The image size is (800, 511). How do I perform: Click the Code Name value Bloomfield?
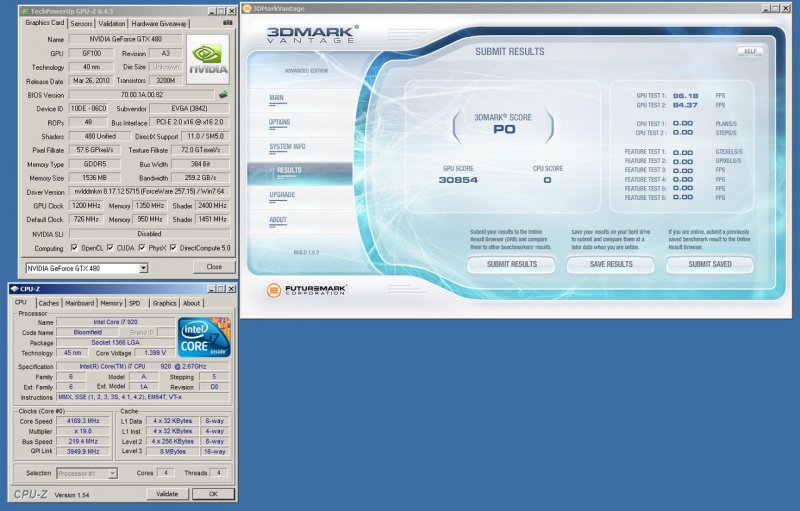(x=87, y=333)
